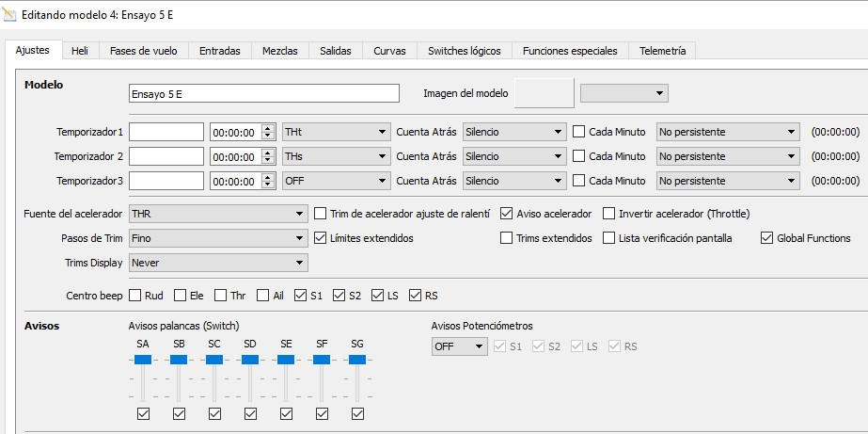Switch to the Heli tab
This screenshot has height=434, width=868.
click(79, 51)
